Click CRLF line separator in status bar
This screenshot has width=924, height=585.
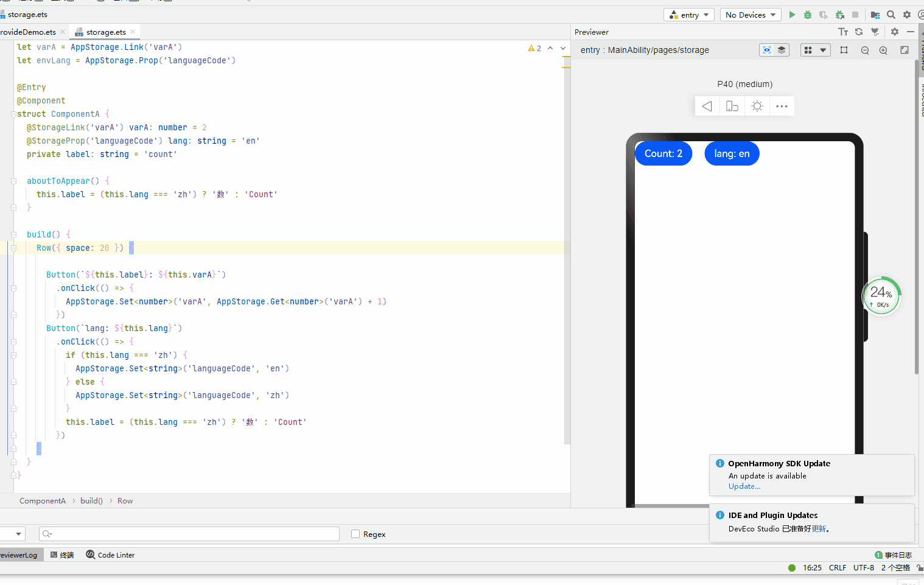[837, 567]
